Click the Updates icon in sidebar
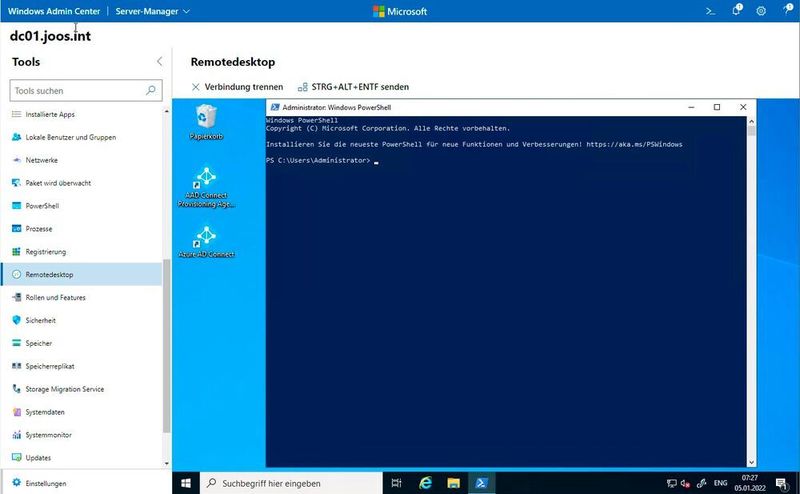Image resolution: width=800 pixels, height=494 pixels. tap(16, 457)
